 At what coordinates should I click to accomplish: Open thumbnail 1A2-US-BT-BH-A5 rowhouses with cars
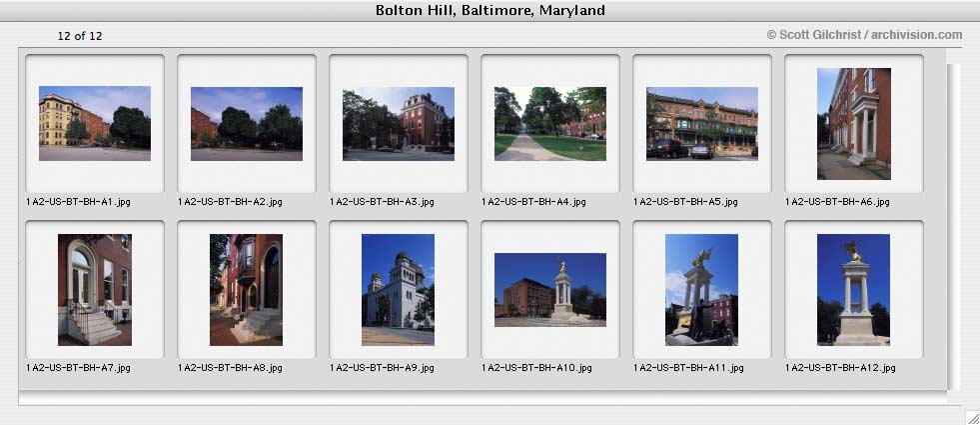702,123
